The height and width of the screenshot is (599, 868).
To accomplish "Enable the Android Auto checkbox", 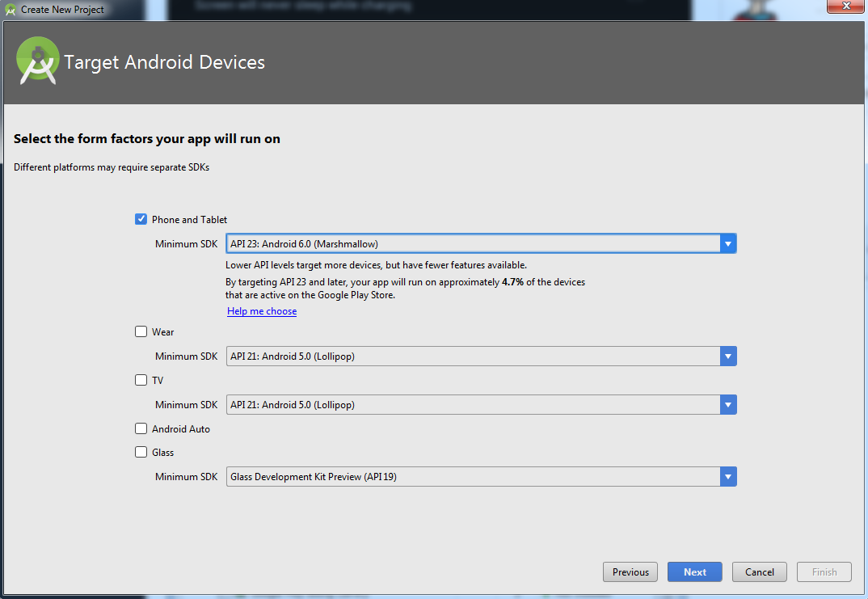I will (x=141, y=428).
